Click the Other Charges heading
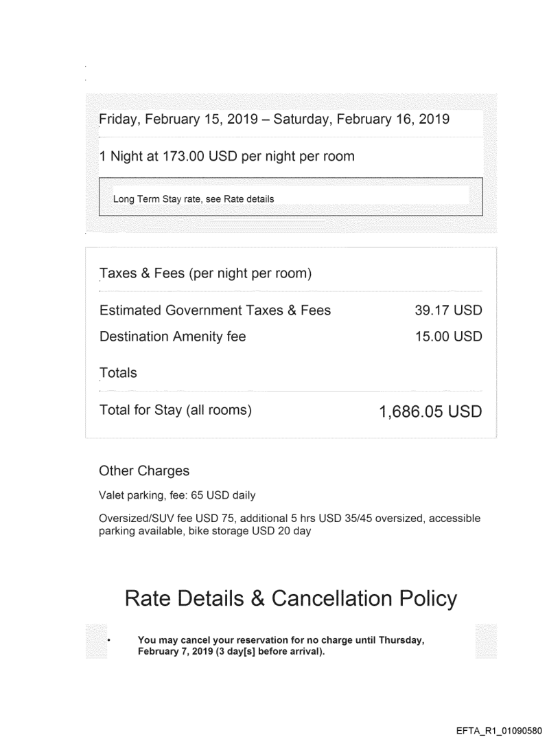 pyautogui.click(x=144, y=472)
